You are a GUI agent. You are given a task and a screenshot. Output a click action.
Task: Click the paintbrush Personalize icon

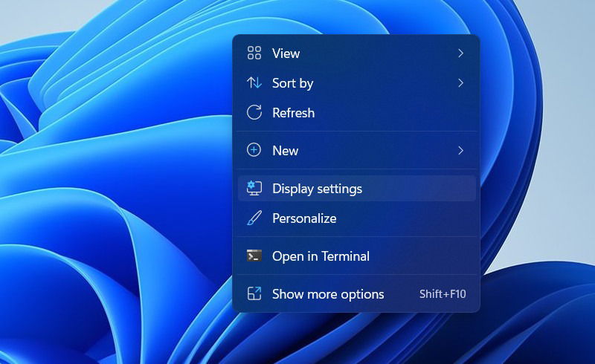pyautogui.click(x=254, y=218)
